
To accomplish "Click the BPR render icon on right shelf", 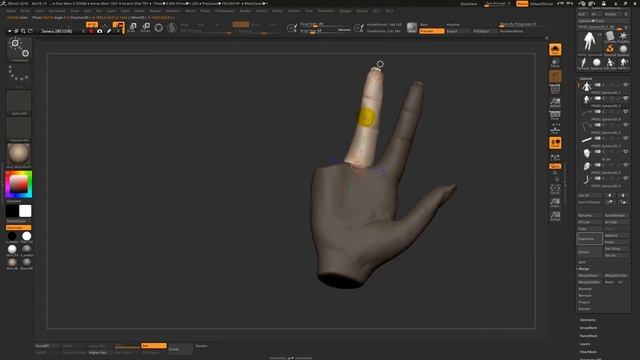I will point(555,50).
